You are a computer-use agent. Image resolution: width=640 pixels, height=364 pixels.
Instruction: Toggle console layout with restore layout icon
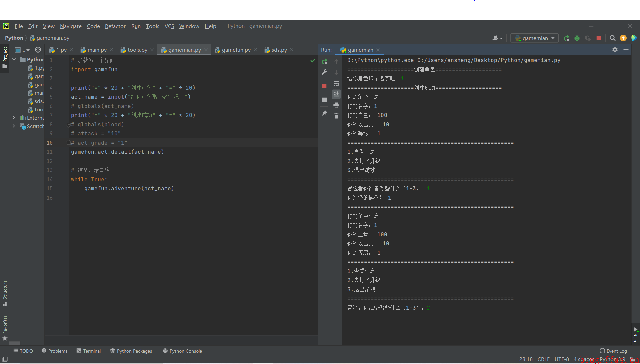tap(324, 99)
